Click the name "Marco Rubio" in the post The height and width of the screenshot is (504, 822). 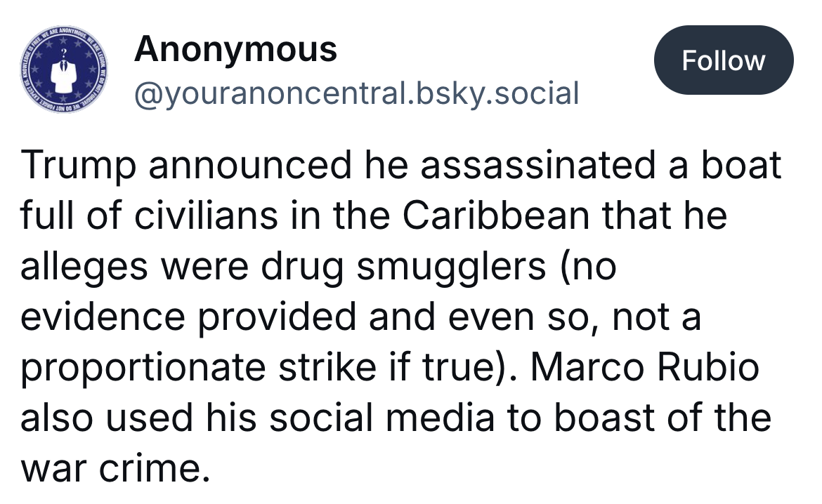click(x=644, y=368)
